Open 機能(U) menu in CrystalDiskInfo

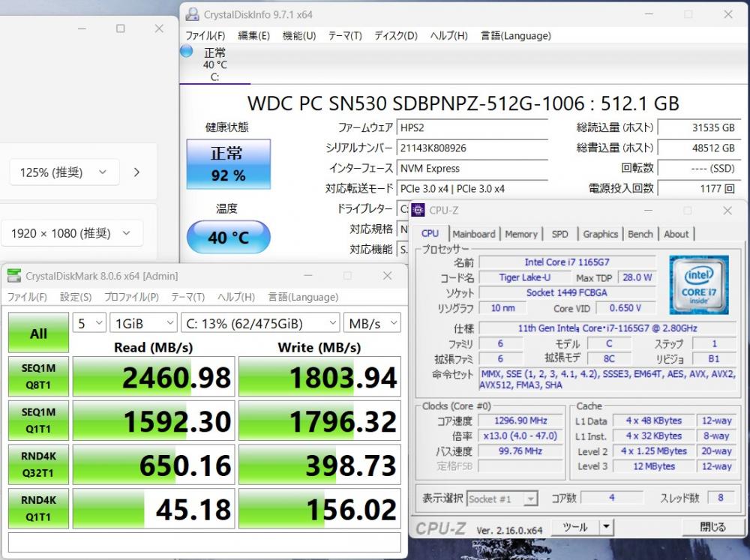pyautogui.click(x=299, y=36)
